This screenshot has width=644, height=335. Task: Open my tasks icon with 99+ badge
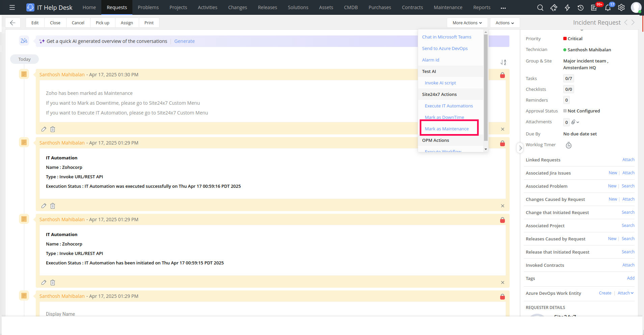click(x=594, y=7)
